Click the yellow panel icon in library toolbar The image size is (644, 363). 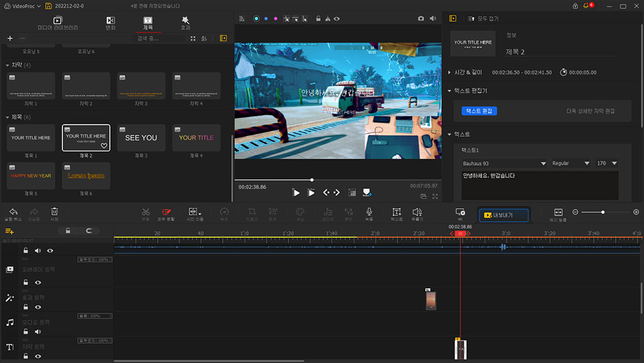(223, 38)
